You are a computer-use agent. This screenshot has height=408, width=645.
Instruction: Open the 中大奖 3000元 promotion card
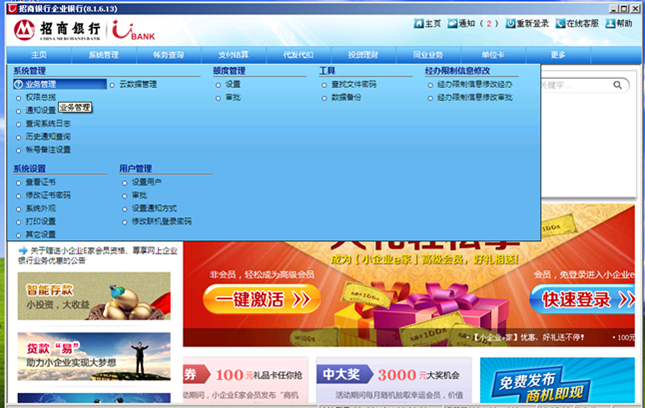[393, 380]
